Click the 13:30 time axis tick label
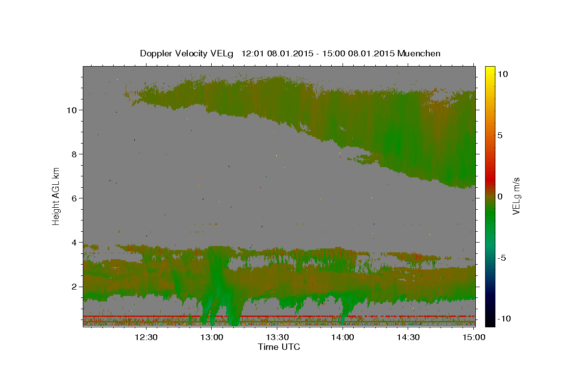 pos(277,337)
